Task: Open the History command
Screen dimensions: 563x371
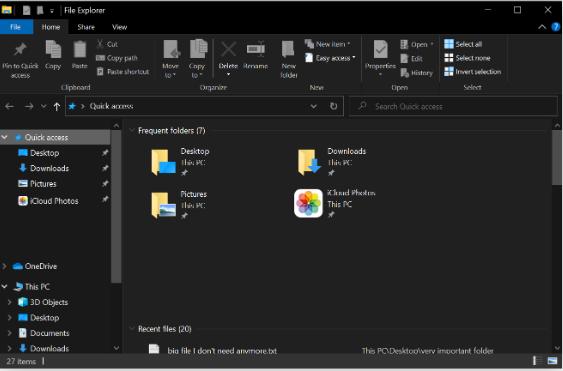Action: click(x=417, y=73)
